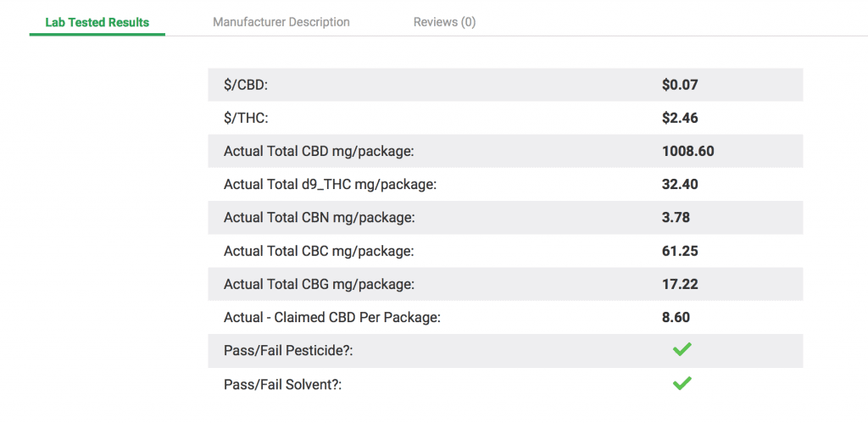Click Actual - Claimed CBD Per Package label
The width and height of the screenshot is (868, 423).
[332, 318]
